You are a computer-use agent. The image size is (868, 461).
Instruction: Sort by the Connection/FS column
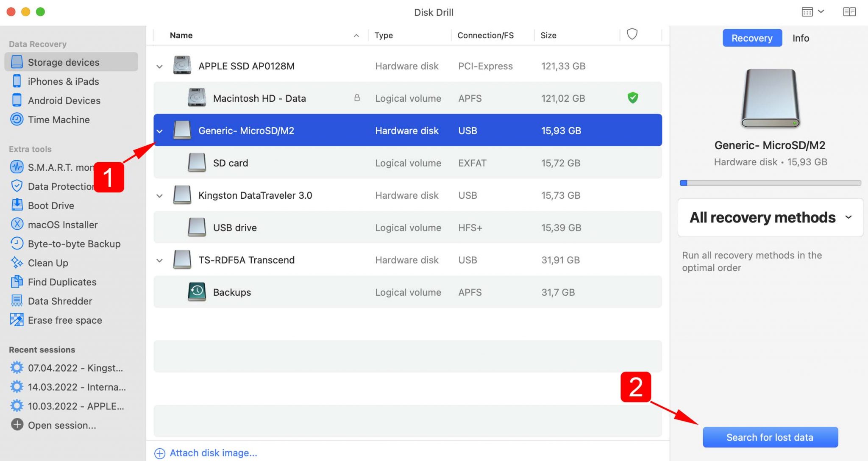(x=485, y=35)
